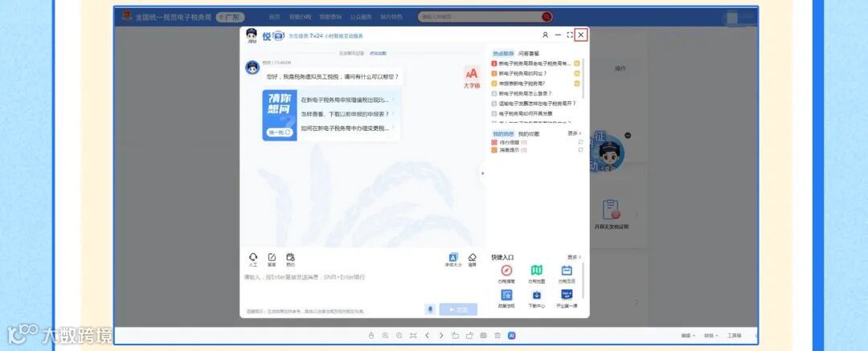Collapse the right side panel arrow
The width and height of the screenshot is (868, 351).
[x=482, y=173]
